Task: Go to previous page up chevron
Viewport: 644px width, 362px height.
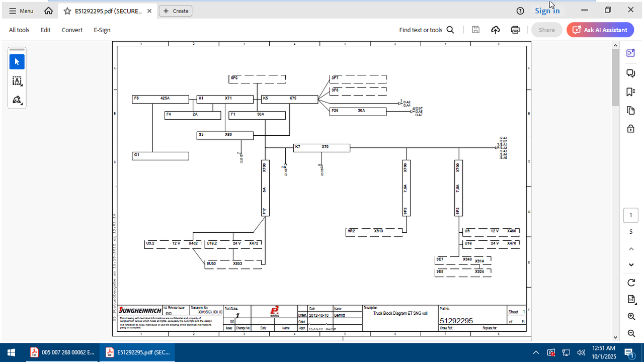Action: [x=631, y=249]
